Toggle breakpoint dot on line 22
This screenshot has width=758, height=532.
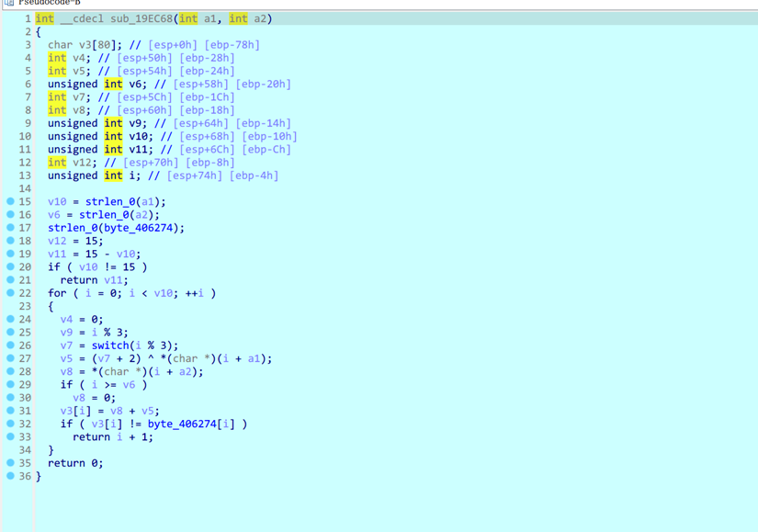(11, 292)
